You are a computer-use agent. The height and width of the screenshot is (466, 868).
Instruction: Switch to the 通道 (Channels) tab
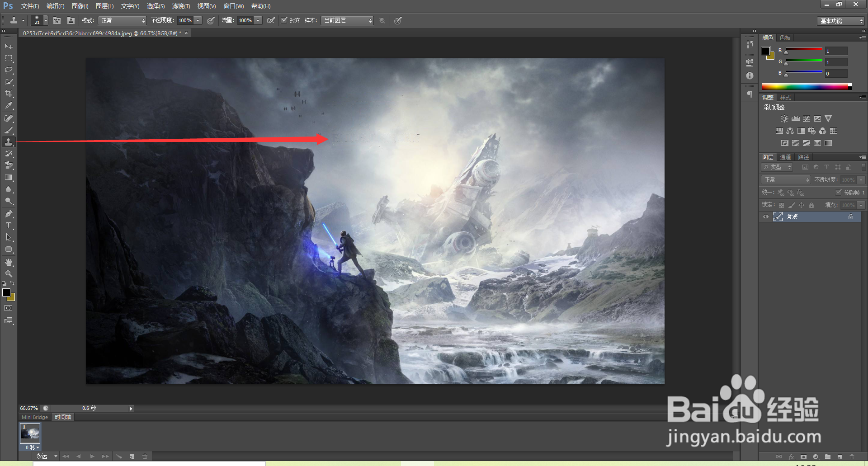click(785, 157)
